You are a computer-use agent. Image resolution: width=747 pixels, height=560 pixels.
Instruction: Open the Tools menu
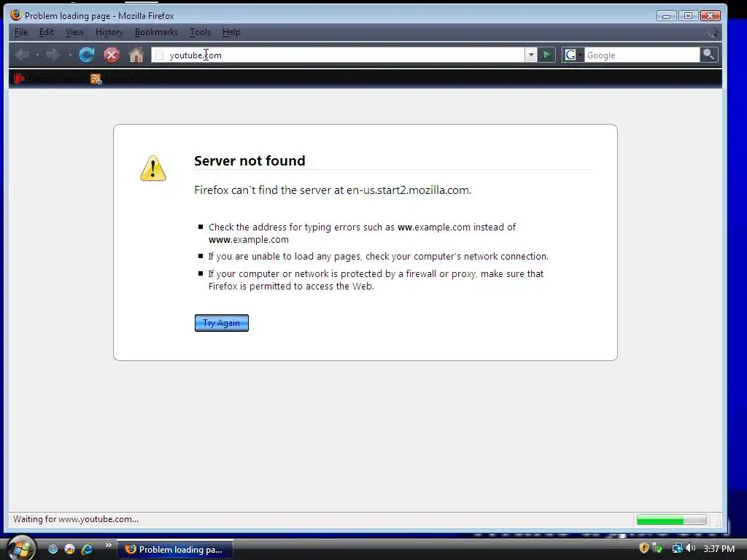pos(200,32)
